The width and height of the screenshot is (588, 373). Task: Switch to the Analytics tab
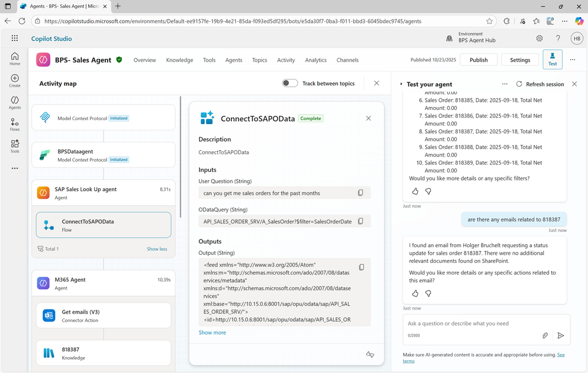coord(315,60)
